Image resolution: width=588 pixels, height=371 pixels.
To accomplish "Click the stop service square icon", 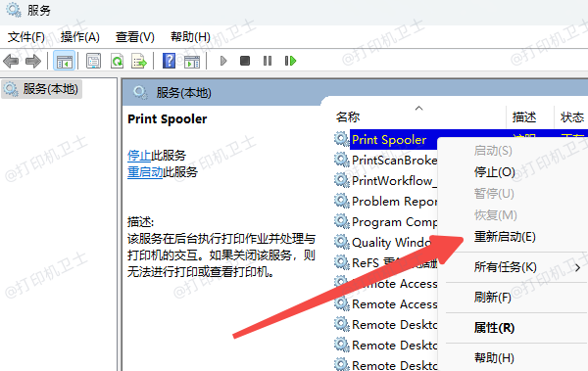I will 245,61.
